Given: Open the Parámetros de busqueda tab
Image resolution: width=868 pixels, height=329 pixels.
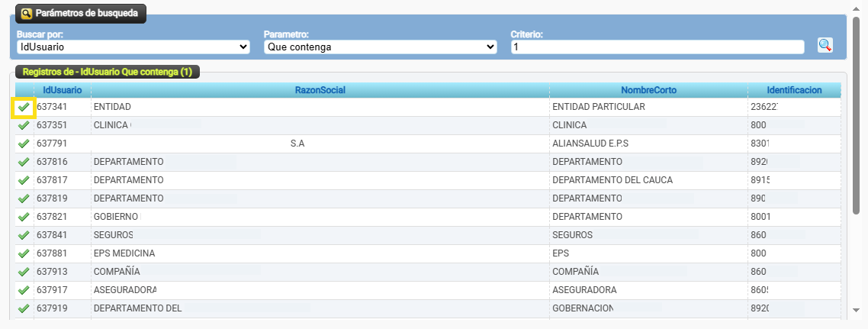Looking at the screenshot, I should pyautogui.click(x=80, y=14).
